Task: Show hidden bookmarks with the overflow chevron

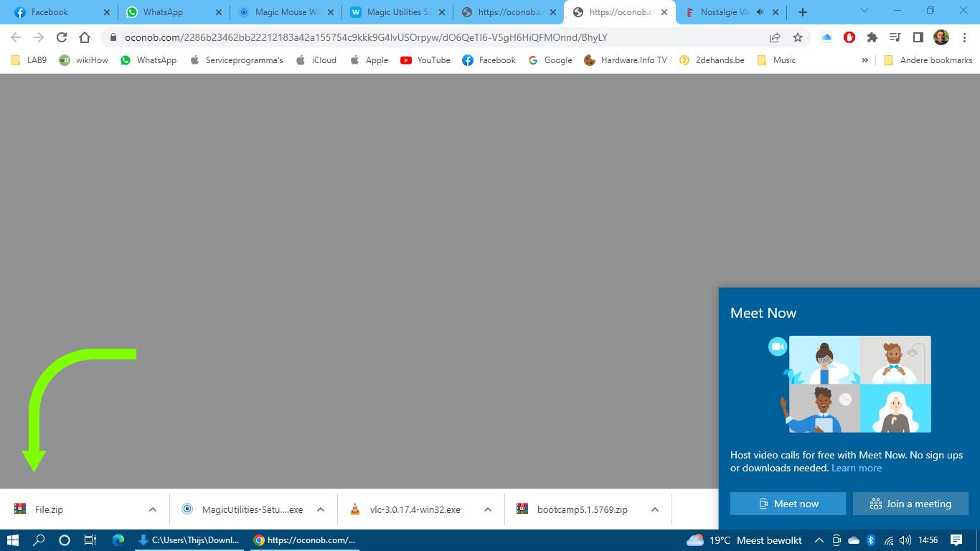Action: coord(864,60)
